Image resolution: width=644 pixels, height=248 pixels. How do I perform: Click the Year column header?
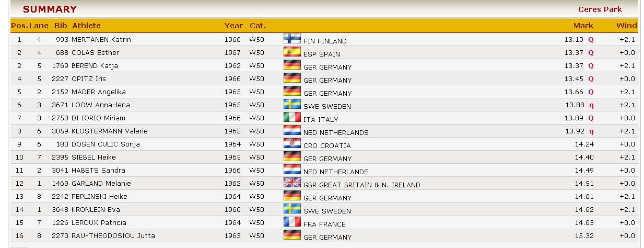tap(233, 26)
